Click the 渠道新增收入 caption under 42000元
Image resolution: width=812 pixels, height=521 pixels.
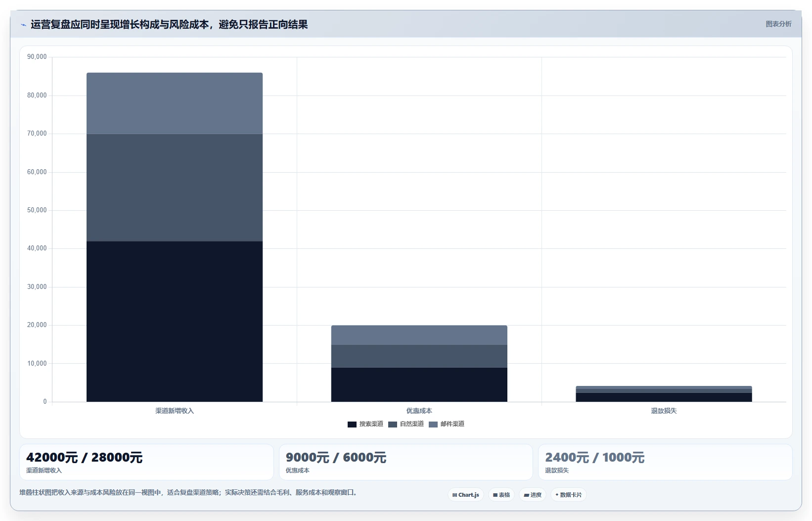pos(44,471)
